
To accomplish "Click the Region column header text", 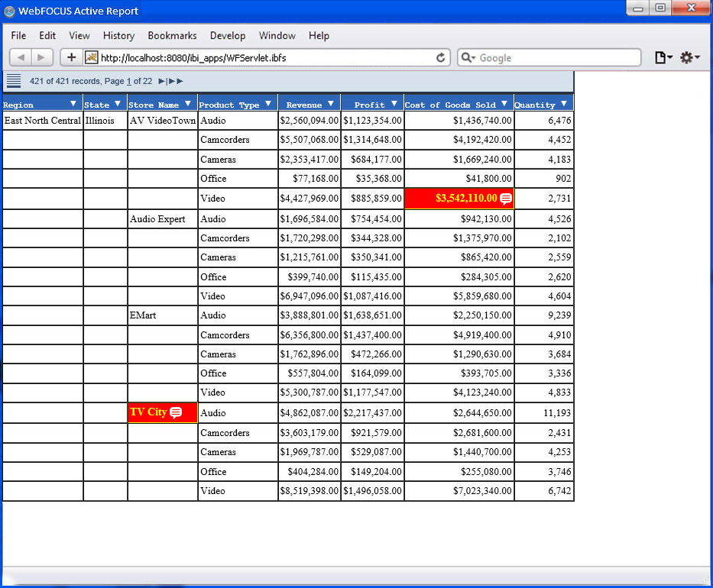I will click(x=18, y=105).
